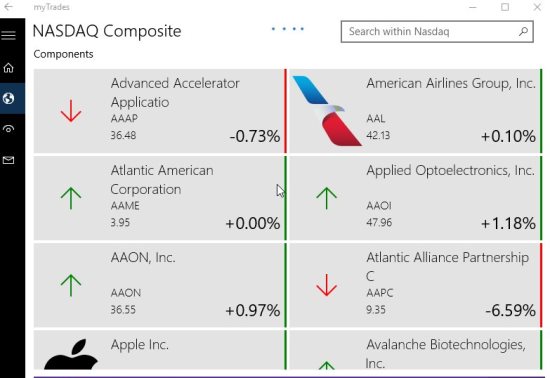Open the Applied Optoelectronics, Inc. tile
Viewport: 550px width, 378px height.
416,198
